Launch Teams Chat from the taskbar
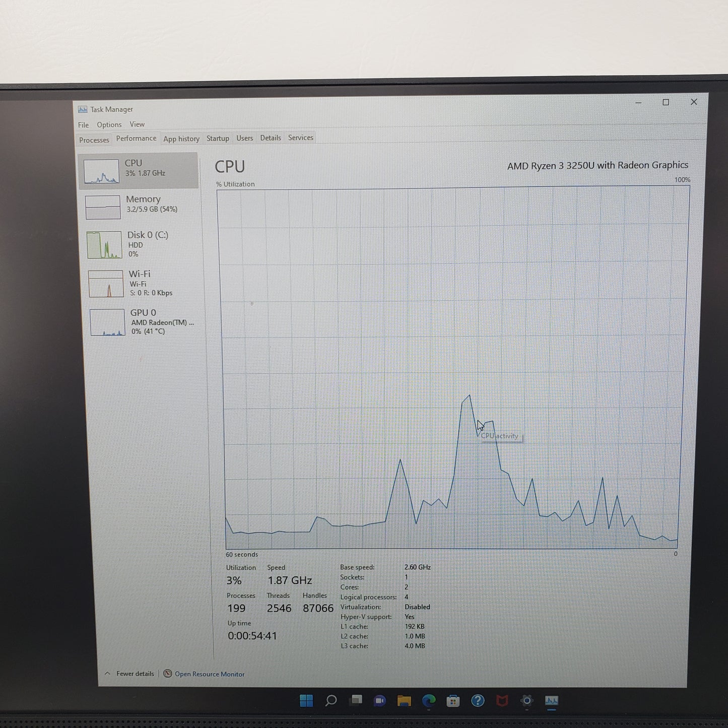The image size is (728, 728). (380, 700)
